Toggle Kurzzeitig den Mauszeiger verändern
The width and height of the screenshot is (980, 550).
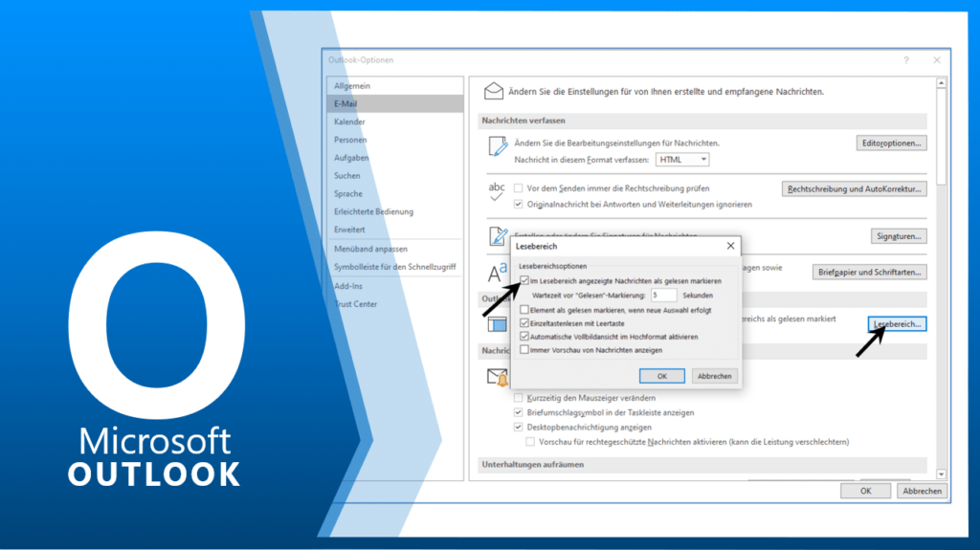518,398
